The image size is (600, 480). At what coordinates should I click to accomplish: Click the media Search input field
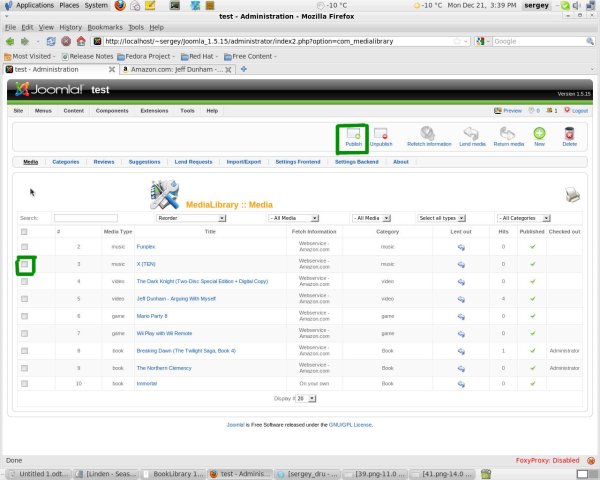(x=86, y=218)
